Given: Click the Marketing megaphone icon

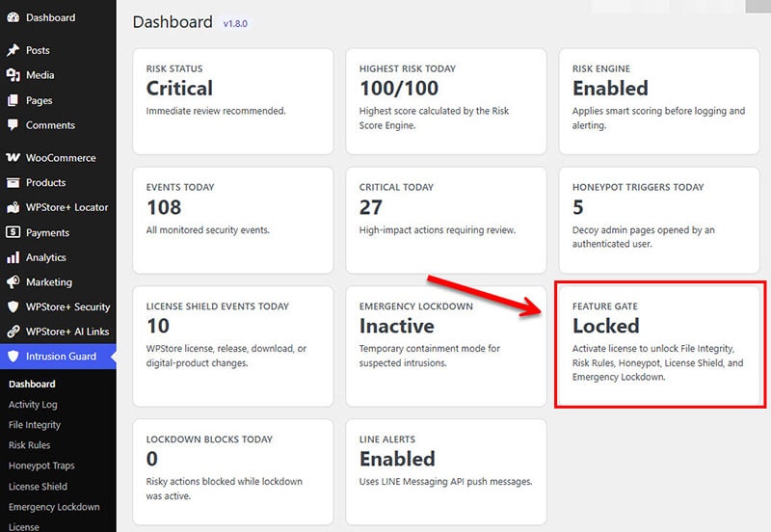Looking at the screenshot, I should (13, 281).
